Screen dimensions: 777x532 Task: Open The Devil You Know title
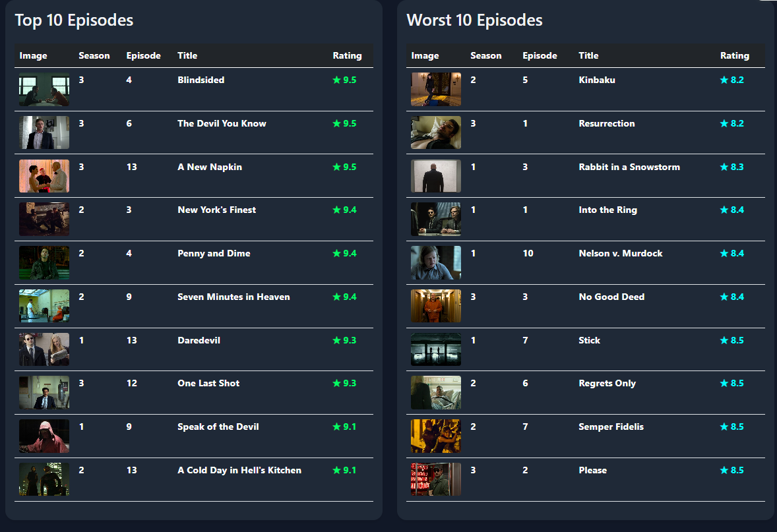(222, 124)
